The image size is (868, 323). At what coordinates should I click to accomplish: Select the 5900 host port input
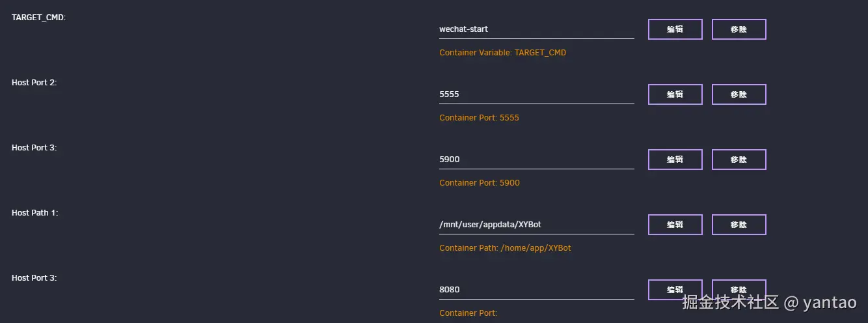click(x=536, y=160)
